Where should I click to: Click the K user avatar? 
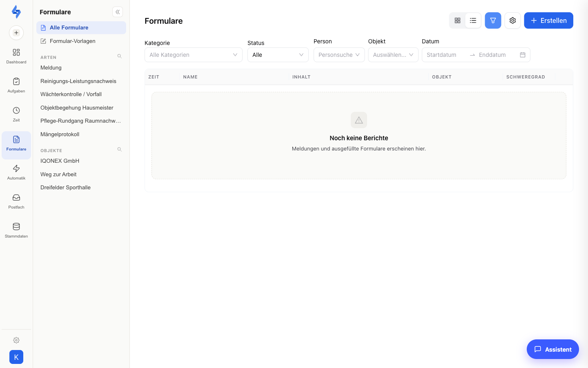16,357
